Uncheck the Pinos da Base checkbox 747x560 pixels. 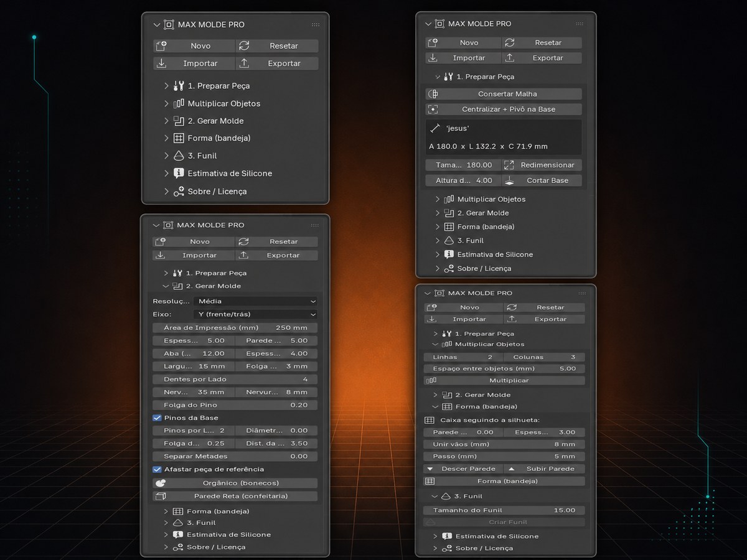tap(157, 418)
